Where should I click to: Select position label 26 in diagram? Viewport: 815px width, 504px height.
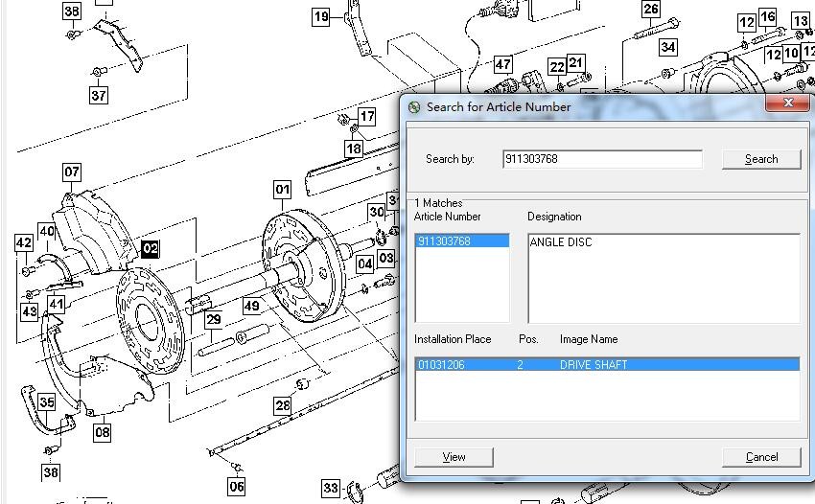click(651, 9)
